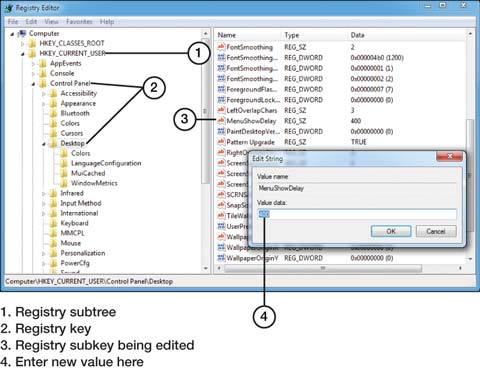480x369 pixels.
Task: Click the Desktop folder icon
Action: coord(53,143)
